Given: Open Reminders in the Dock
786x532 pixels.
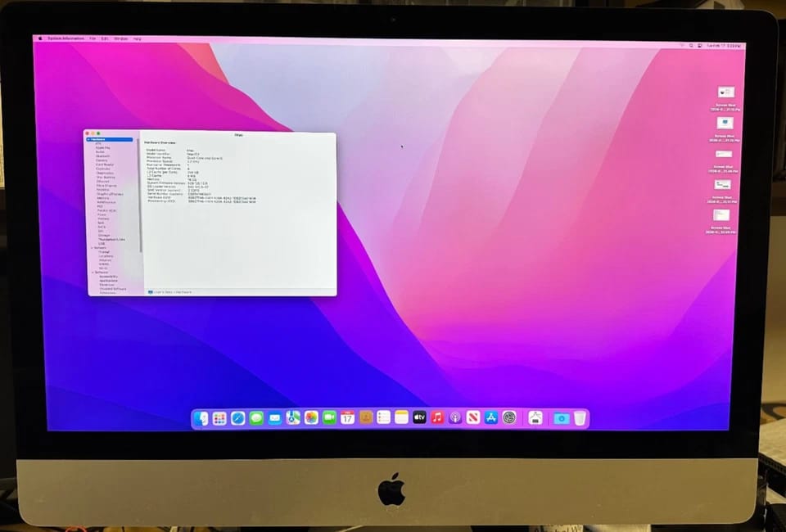Looking at the screenshot, I should tap(383, 417).
